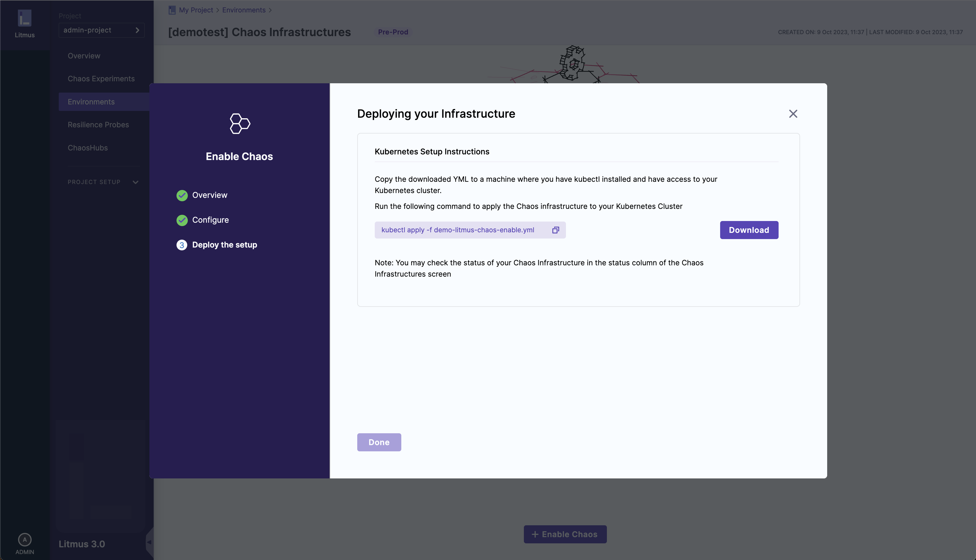This screenshot has height=560, width=976.
Task: Click the Environments breadcrumb link
Action: pyautogui.click(x=243, y=10)
